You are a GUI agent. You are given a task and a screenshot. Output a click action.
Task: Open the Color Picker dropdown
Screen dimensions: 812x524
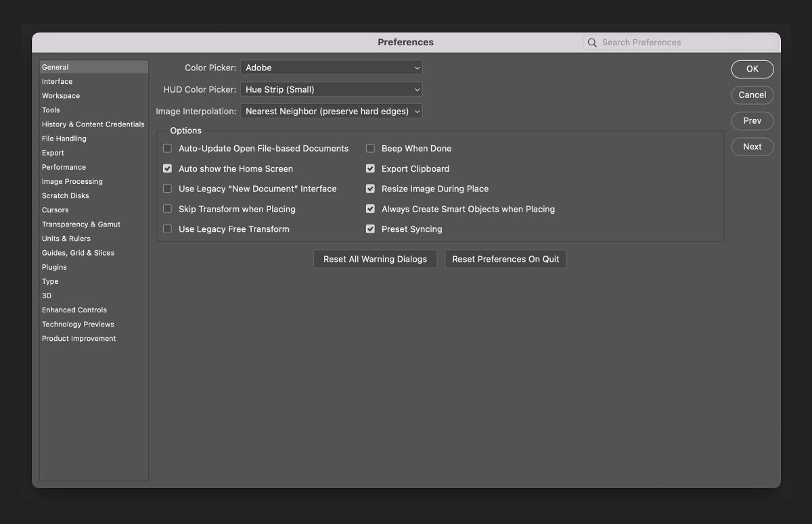(331, 68)
